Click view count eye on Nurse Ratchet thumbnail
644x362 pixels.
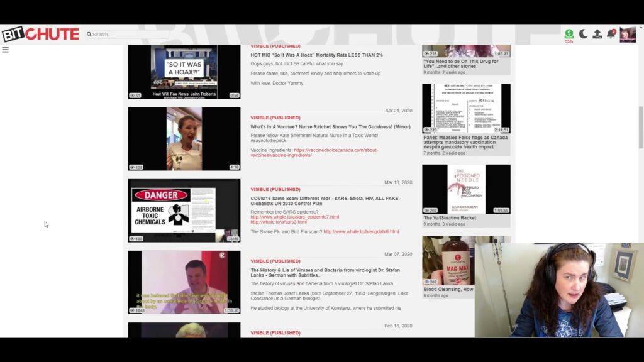(x=132, y=167)
